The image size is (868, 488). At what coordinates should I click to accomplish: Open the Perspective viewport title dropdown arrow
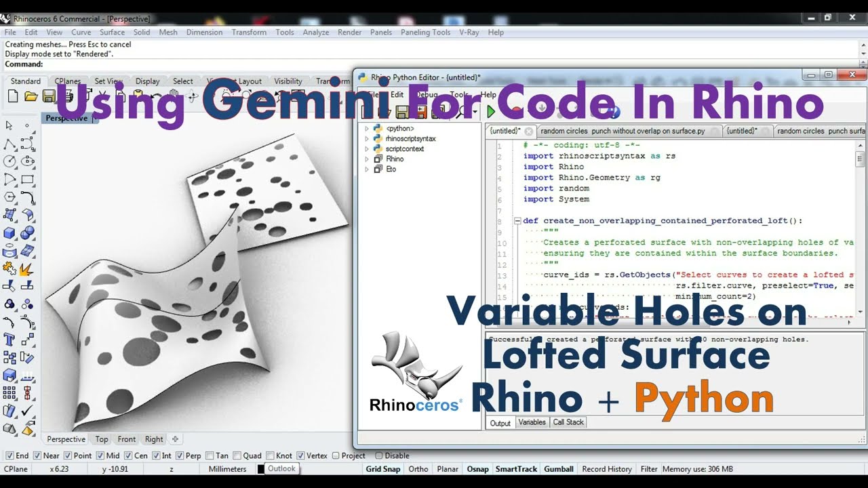tap(95, 118)
